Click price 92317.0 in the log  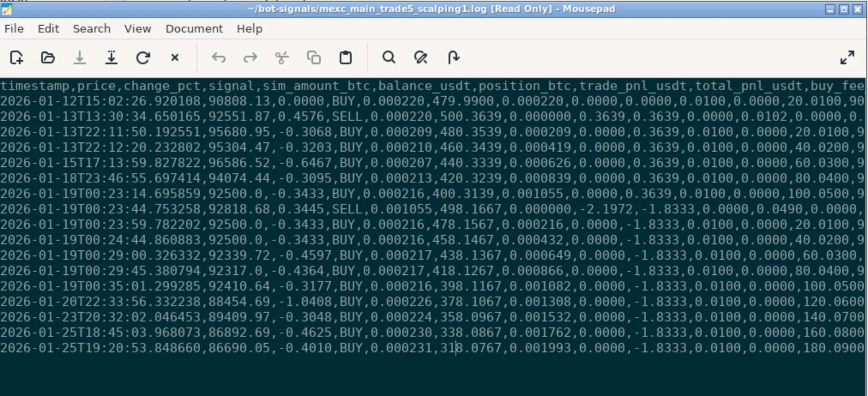click(x=235, y=271)
